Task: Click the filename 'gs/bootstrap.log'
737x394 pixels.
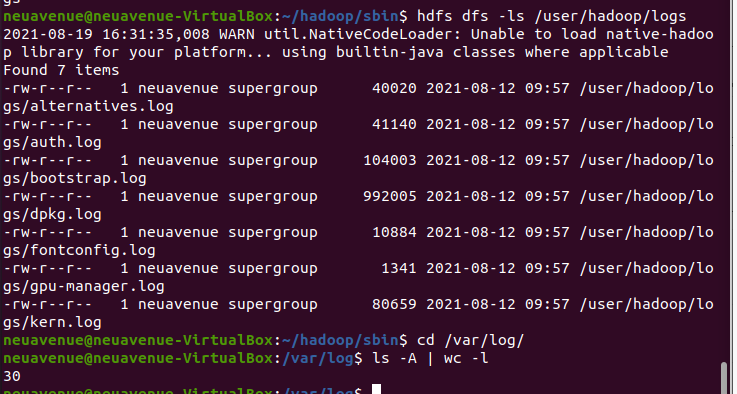Action: (75, 178)
